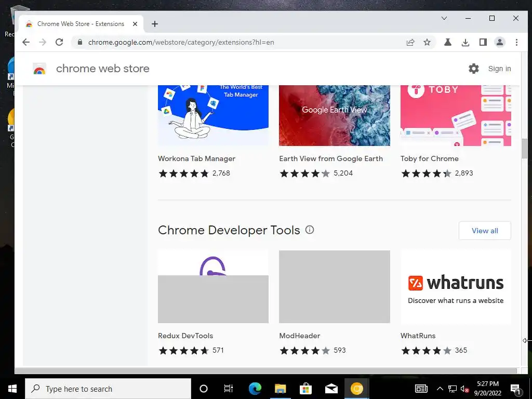Open the WhatRuns thumbnail image

coord(456,287)
